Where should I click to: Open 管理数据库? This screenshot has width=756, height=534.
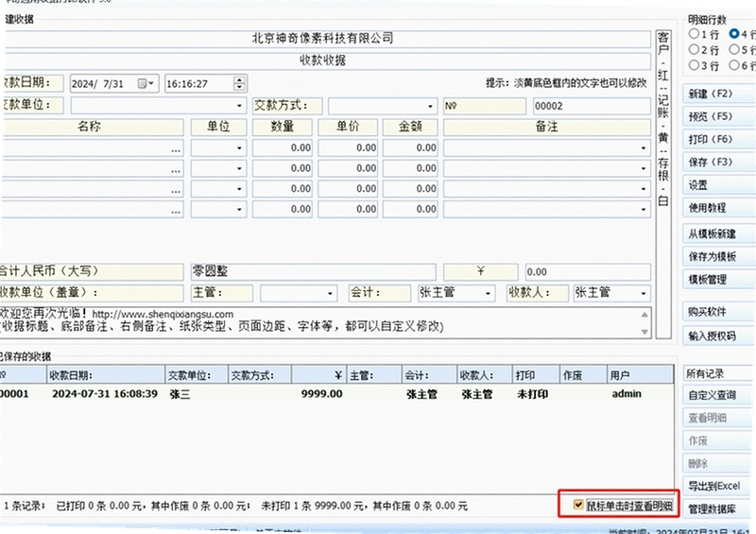718,508
